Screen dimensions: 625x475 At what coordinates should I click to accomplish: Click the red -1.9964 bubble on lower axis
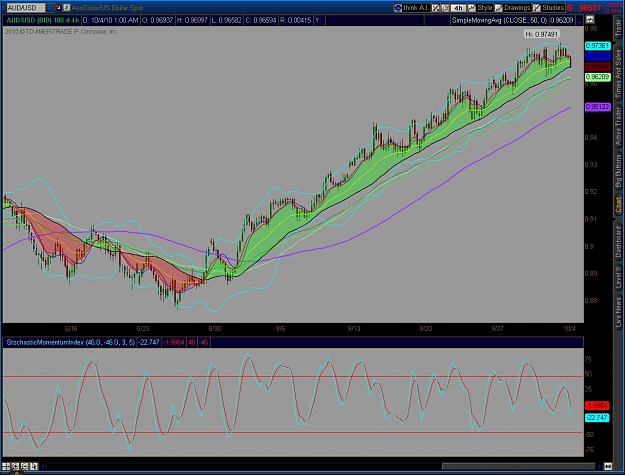tap(597, 406)
